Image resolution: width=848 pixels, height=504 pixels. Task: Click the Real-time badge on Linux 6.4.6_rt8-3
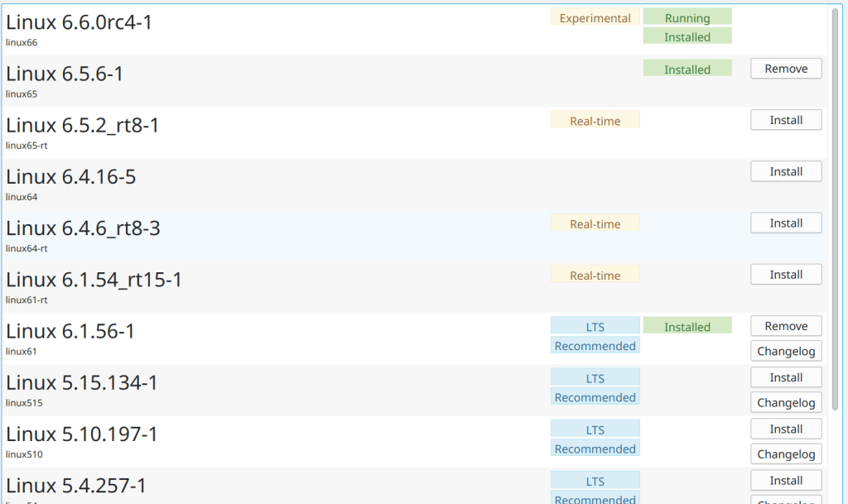tap(595, 223)
